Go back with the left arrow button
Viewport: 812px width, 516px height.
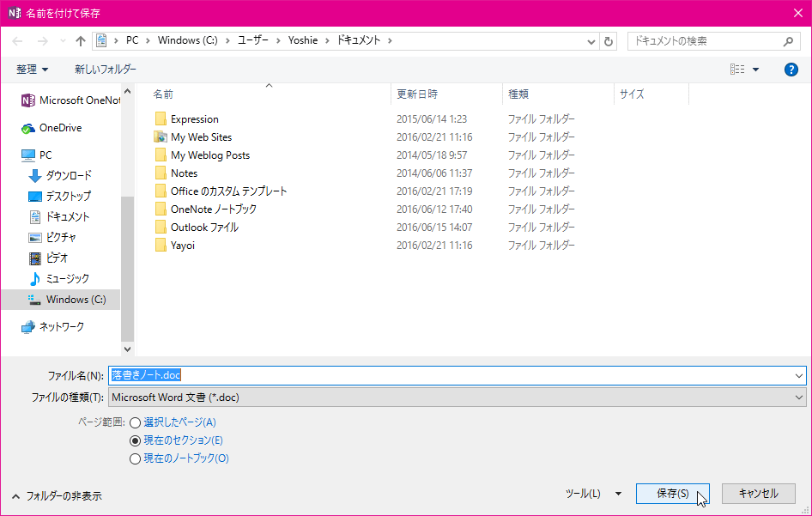pos(18,41)
